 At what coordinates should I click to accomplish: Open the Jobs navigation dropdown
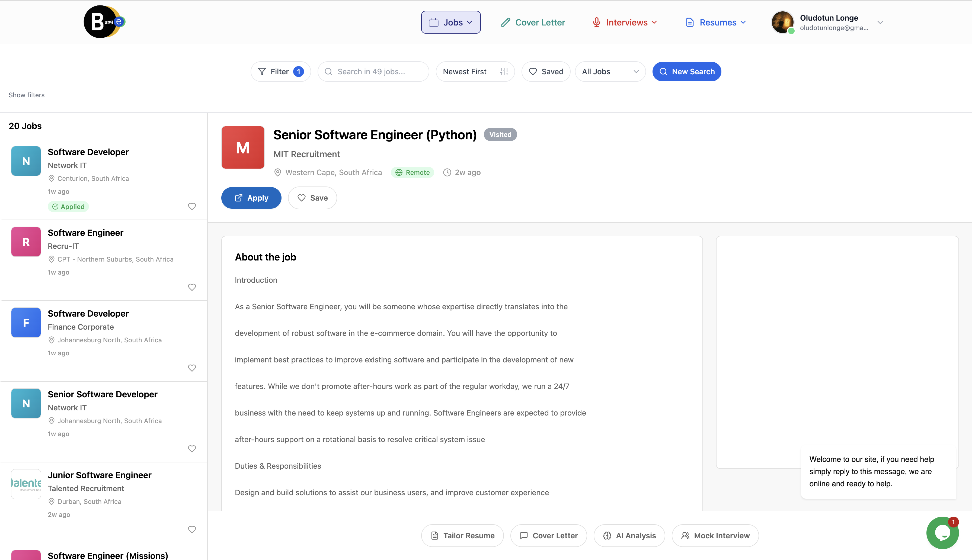coord(450,22)
